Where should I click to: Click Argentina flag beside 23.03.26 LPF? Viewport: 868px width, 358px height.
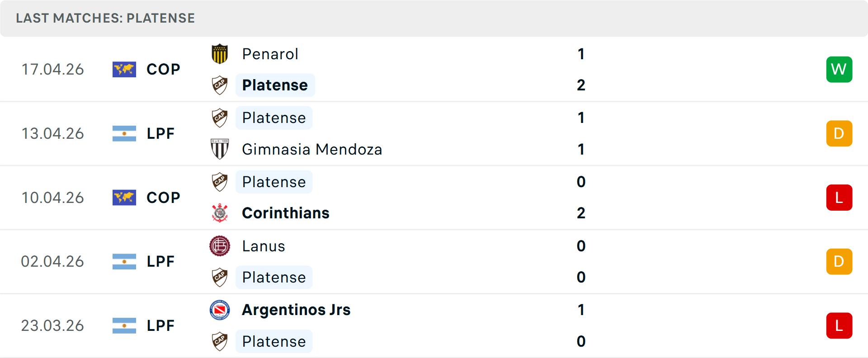(124, 326)
